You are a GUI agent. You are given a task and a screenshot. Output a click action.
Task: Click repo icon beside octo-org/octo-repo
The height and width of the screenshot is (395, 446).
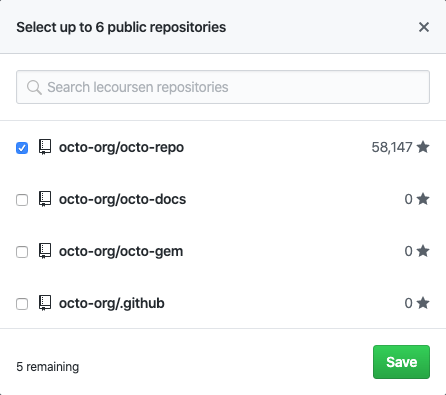tap(45, 147)
